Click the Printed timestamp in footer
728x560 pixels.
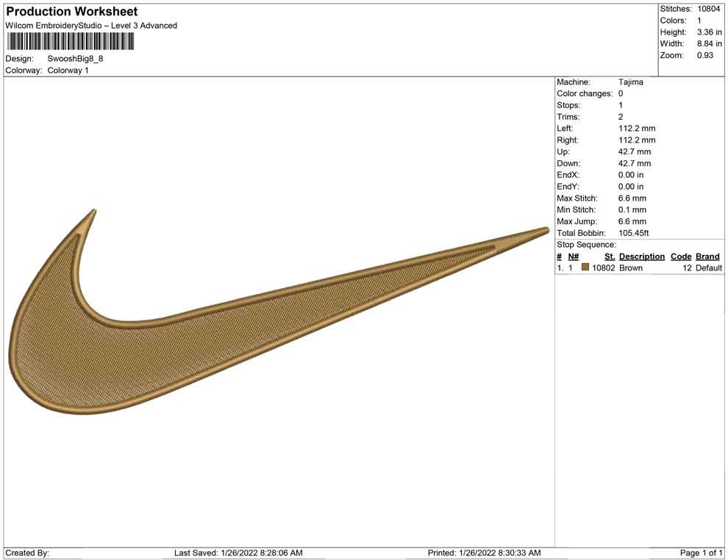[484, 553]
